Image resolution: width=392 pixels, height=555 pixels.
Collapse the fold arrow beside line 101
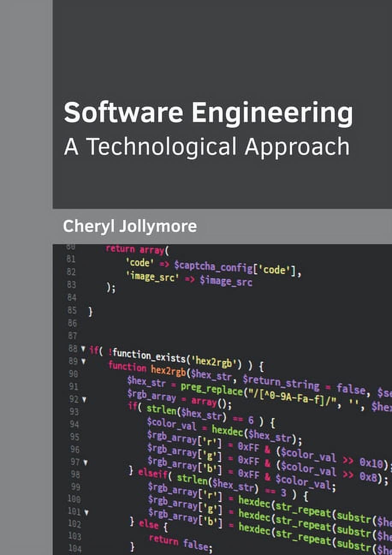(x=87, y=512)
